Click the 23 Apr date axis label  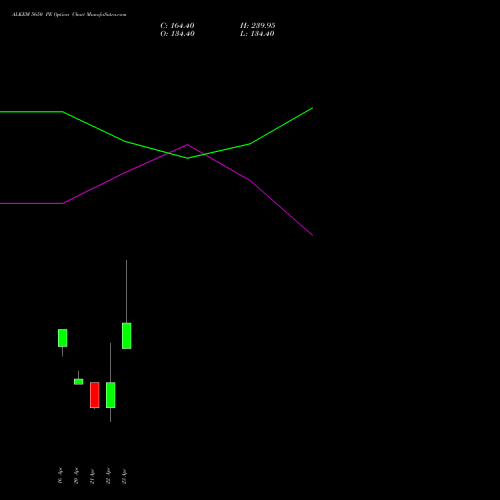(124, 476)
